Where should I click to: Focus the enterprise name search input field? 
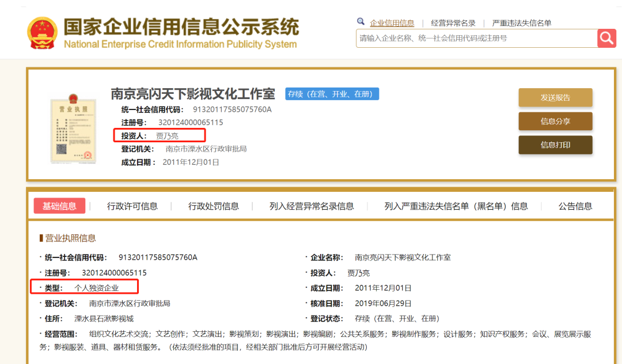tap(476, 38)
